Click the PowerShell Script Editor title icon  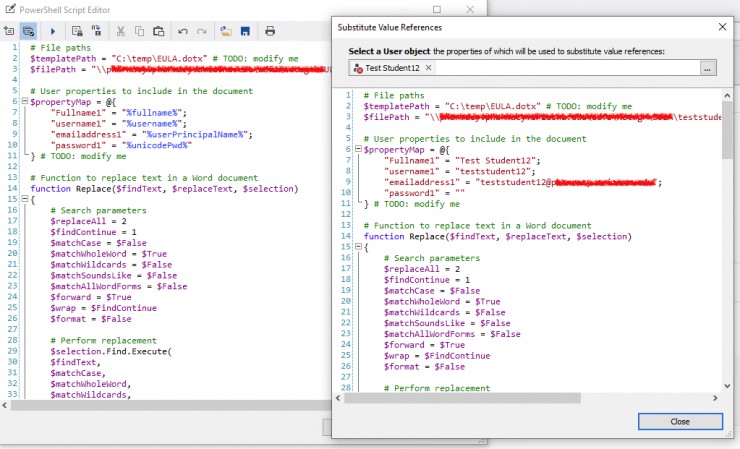pyautogui.click(x=9, y=9)
